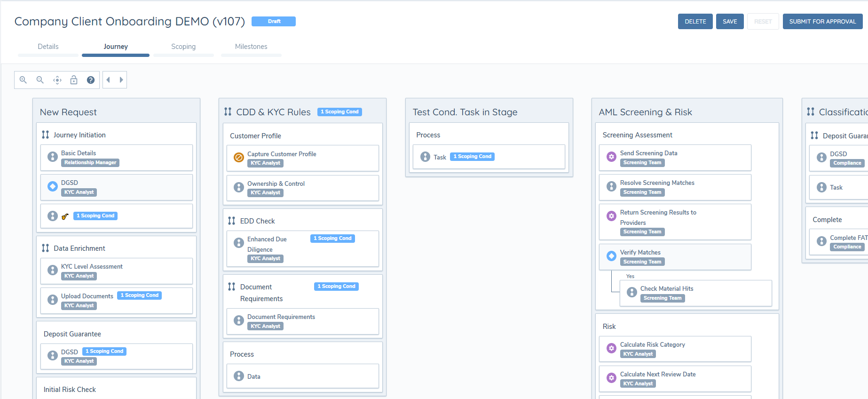
Task: Click the Company Client Onboarding DEMO title
Action: coord(130,22)
